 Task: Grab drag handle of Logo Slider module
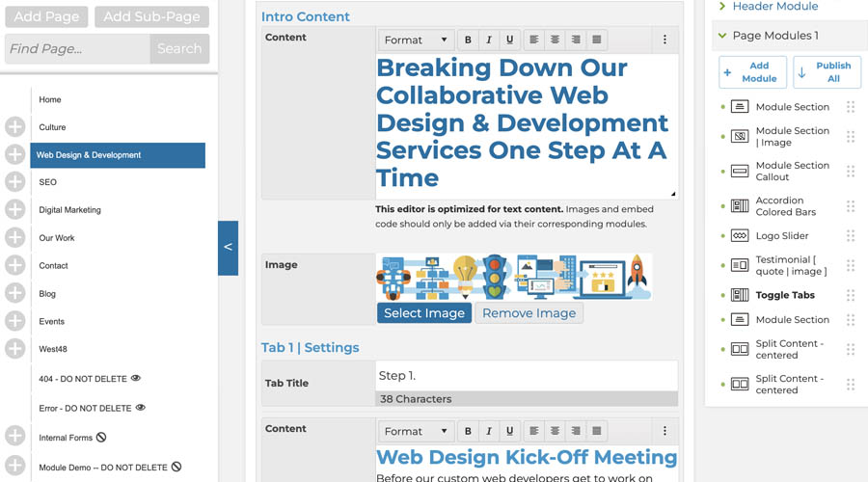tap(851, 236)
